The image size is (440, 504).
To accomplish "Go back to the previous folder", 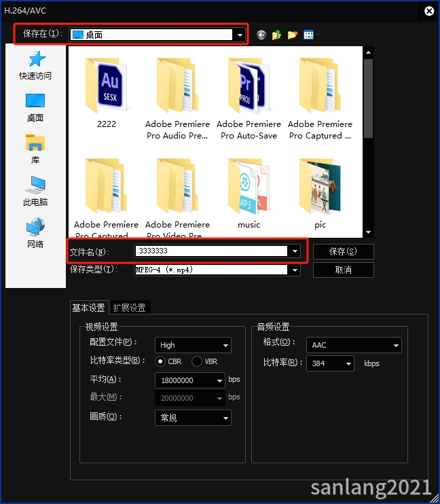I will pyautogui.click(x=261, y=35).
